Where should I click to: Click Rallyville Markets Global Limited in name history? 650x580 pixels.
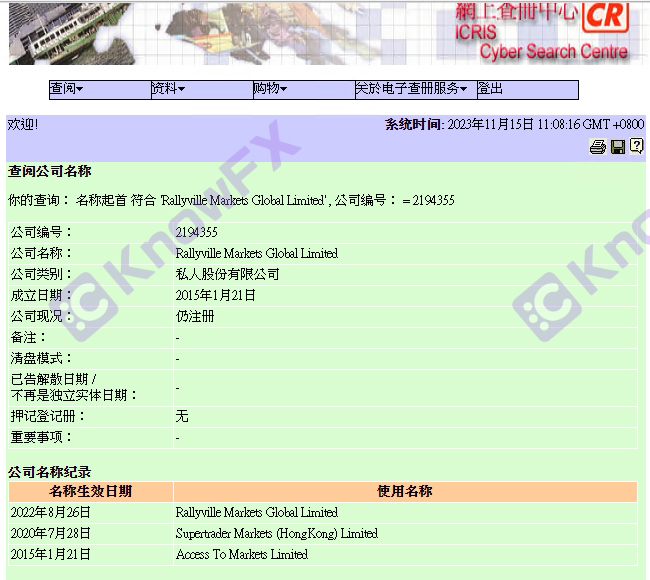(x=257, y=512)
